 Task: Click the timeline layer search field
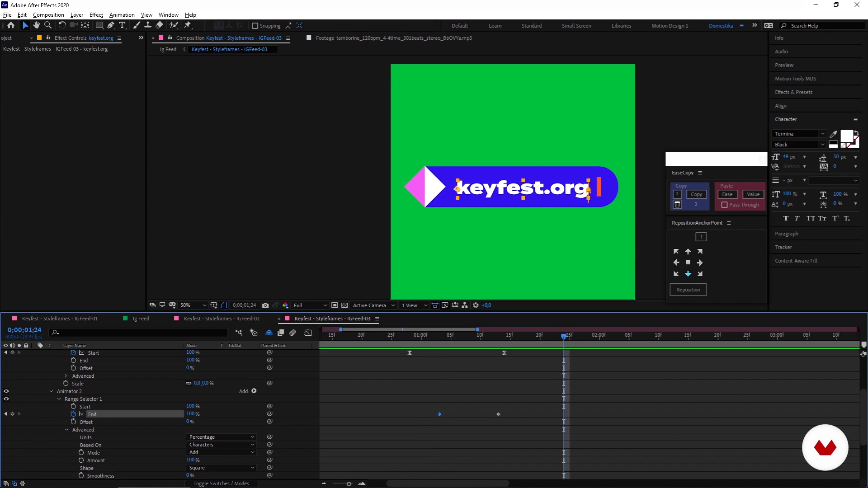139,333
